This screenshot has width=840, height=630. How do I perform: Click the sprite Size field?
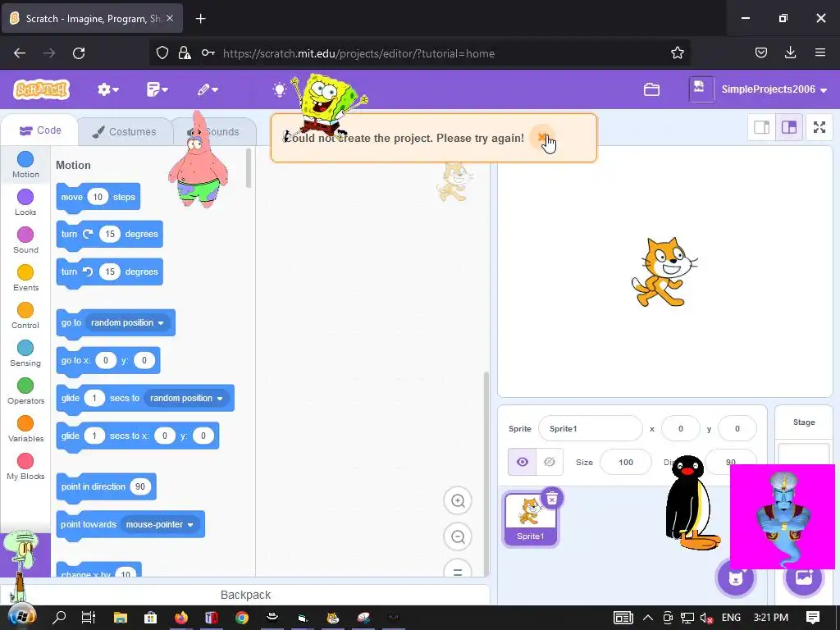pos(626,462)
